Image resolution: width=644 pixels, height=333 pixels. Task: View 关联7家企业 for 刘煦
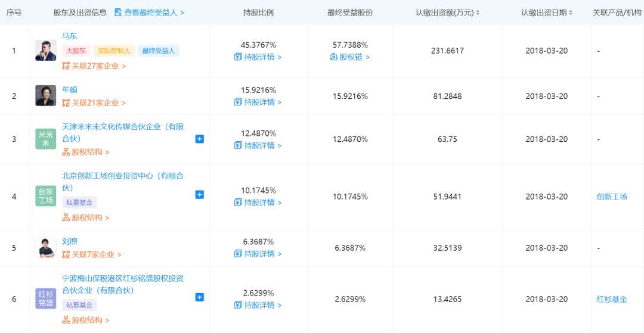[x=92, y=255]
